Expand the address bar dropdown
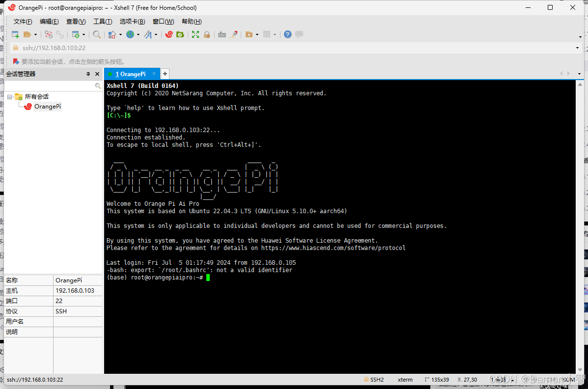The width and height of the screenshot is (588, 389). point(577,48)
